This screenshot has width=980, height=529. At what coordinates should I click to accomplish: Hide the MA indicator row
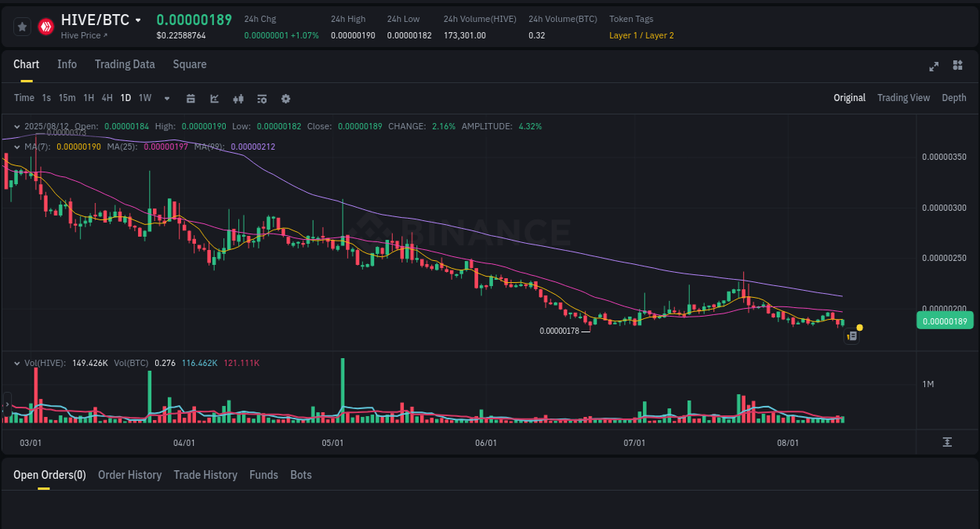tap(16, 147)
